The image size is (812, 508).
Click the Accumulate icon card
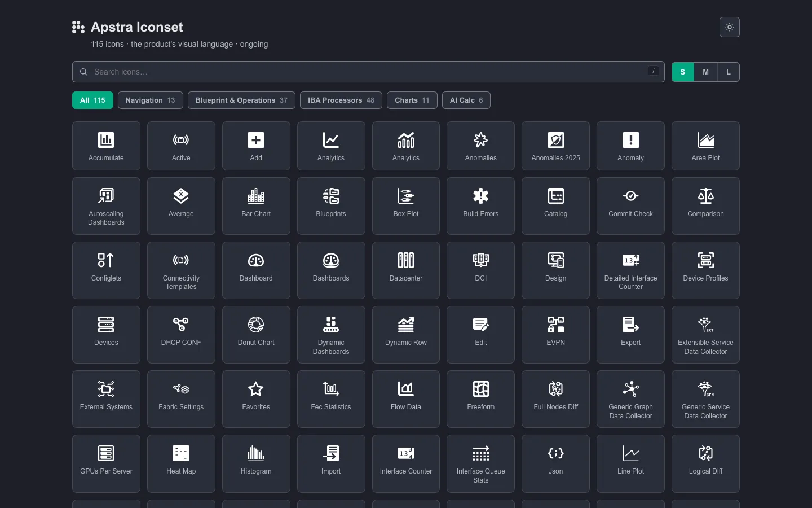click(106, 146)
